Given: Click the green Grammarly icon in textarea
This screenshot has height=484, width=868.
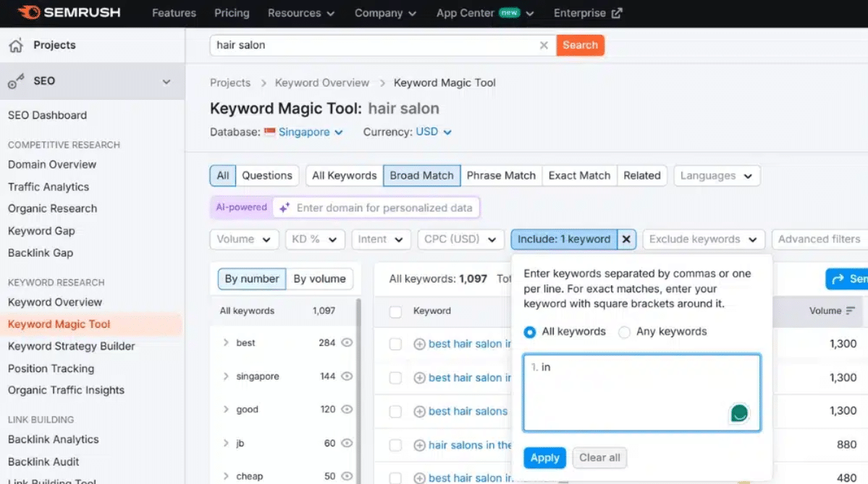Looking at the screenshot, I should pos(739,413).
